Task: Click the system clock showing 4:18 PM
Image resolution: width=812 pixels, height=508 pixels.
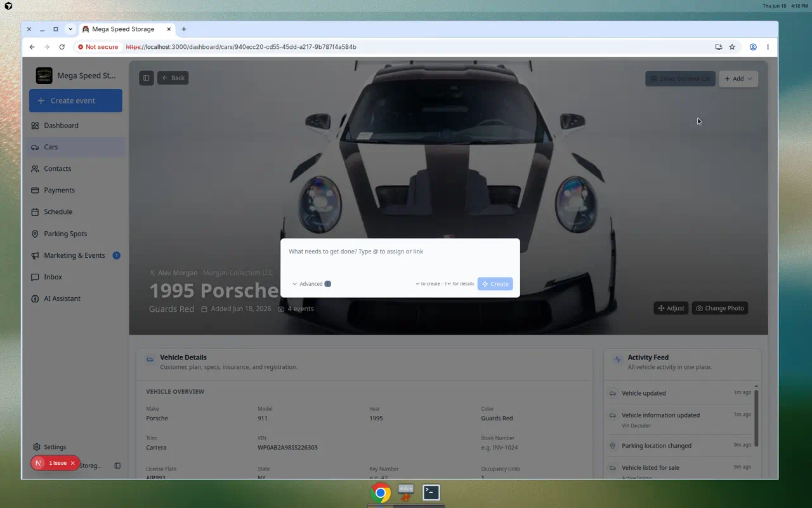Action: click(799, 6)
